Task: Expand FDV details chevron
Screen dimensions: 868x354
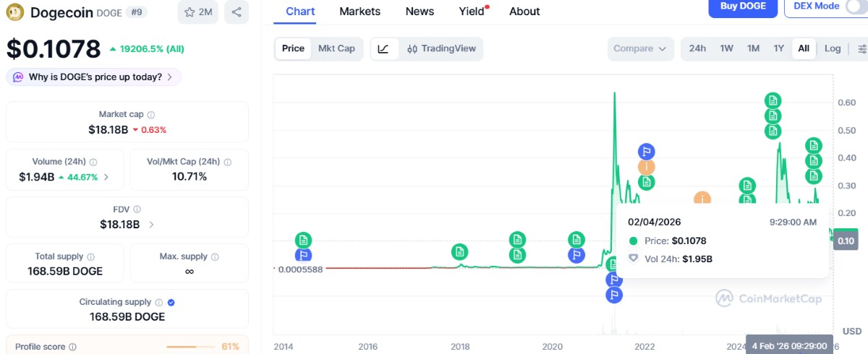Action: click(150, 225)
